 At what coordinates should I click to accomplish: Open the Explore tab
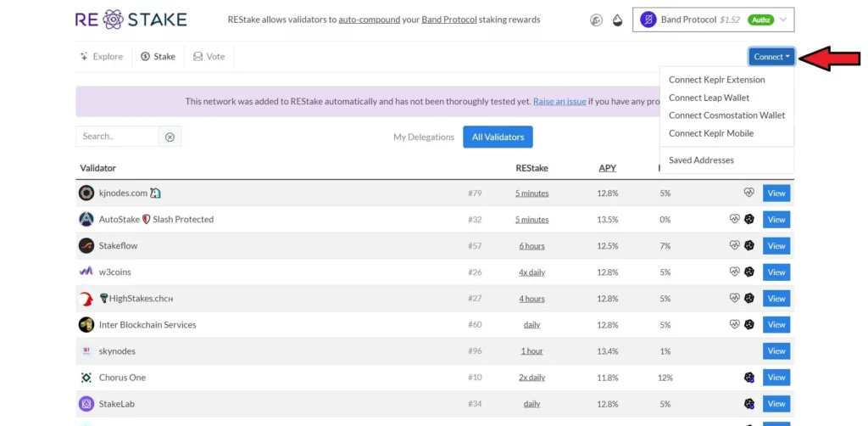(101, 57)
